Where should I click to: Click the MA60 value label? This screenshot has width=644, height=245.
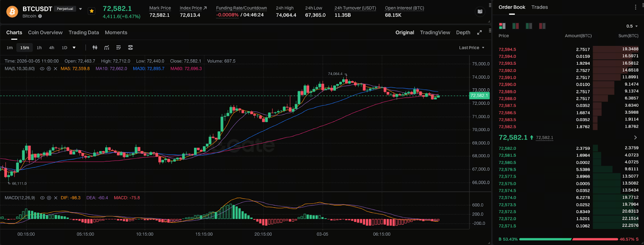[186, 69]
